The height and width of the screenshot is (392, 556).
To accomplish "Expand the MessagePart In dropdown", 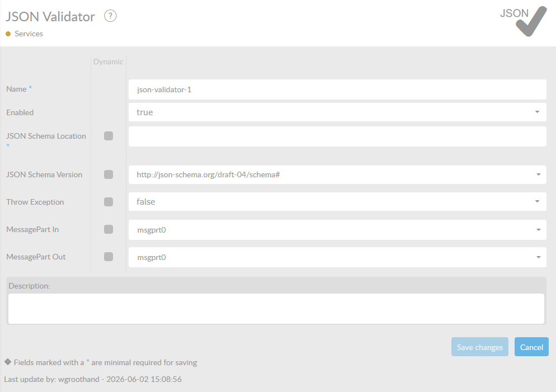I will 337,230.
